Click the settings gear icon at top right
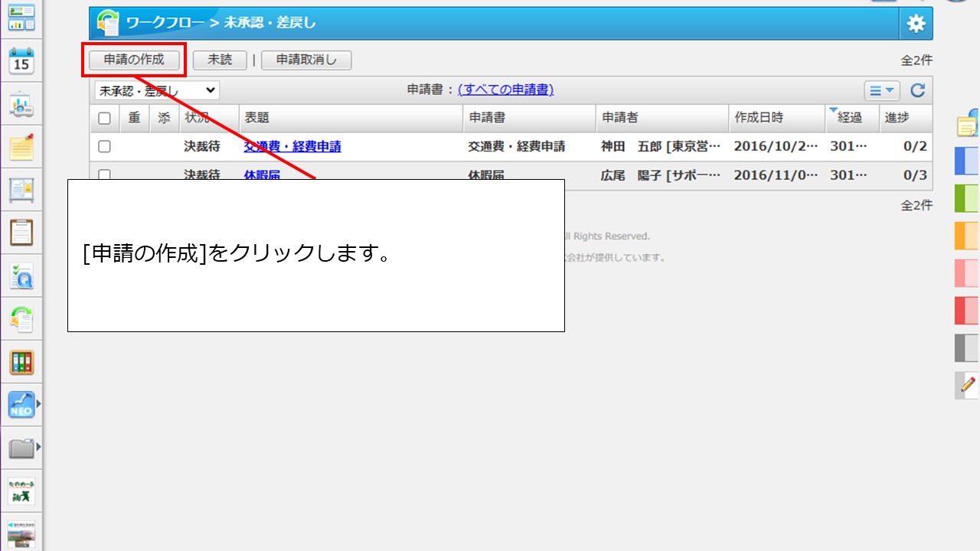980x551 pixels. (x=916, y=23)
